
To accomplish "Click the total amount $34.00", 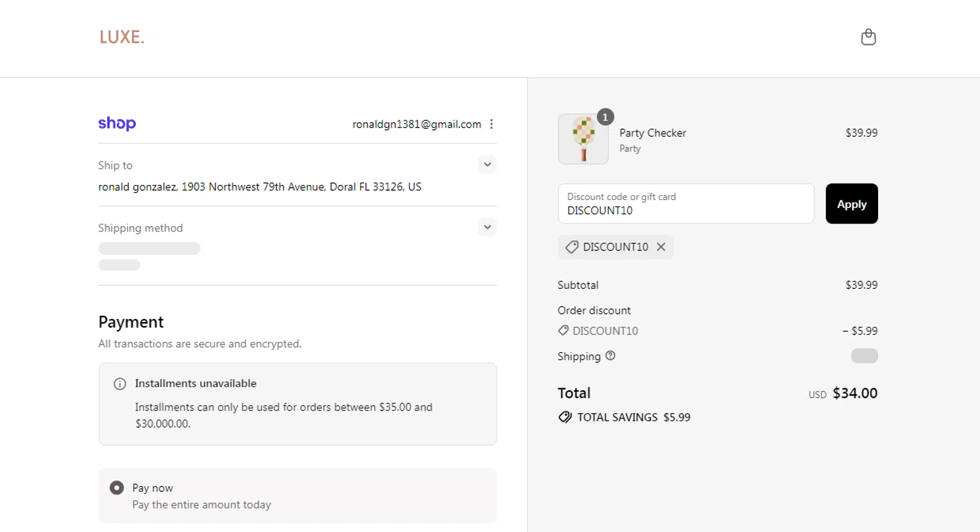I will click(x=855, y=393).
